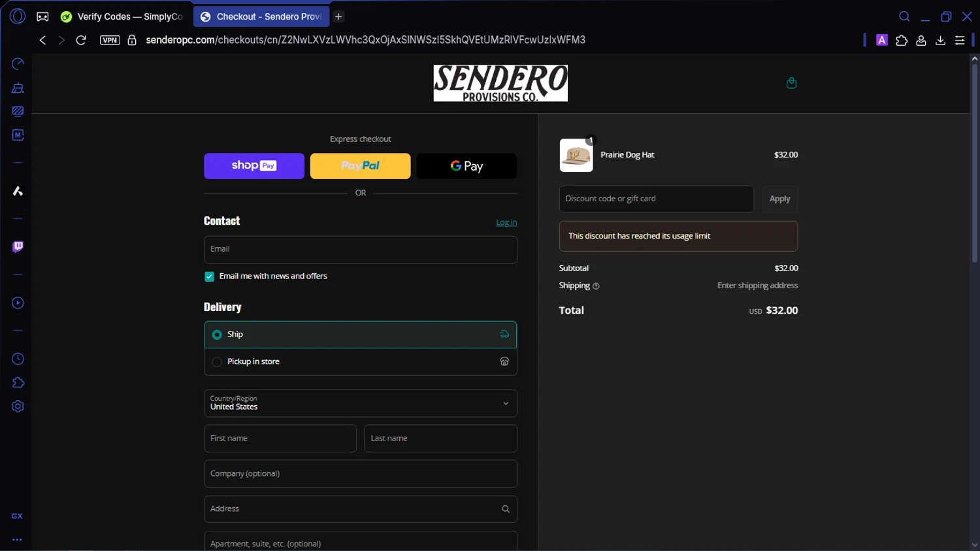Open the Player icon in sidebar

tap(18, 303)
